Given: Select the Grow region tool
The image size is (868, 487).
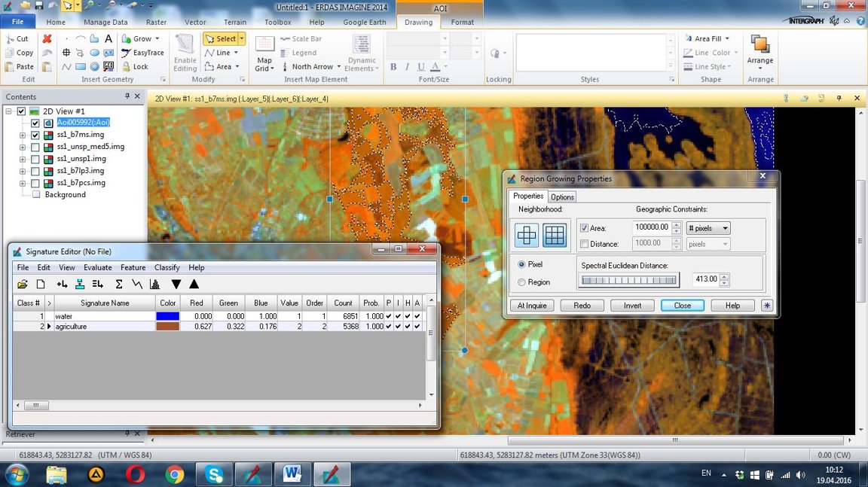Looking at the screenshot, I should 141,38.
